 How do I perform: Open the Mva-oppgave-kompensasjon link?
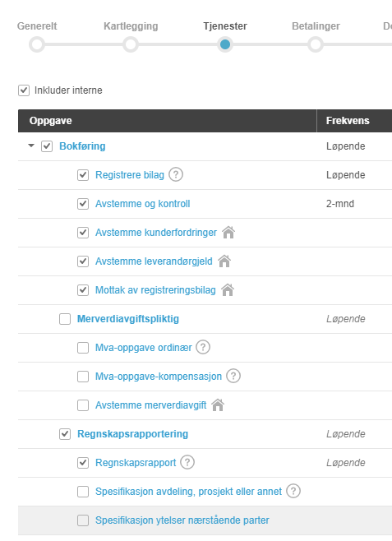(159, 376)
